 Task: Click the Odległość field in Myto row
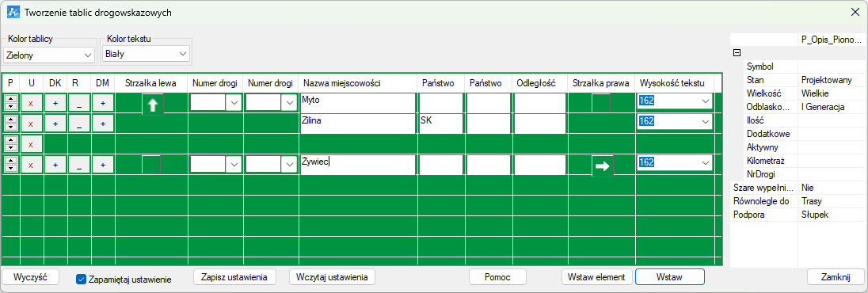click(x=540, y=103)
